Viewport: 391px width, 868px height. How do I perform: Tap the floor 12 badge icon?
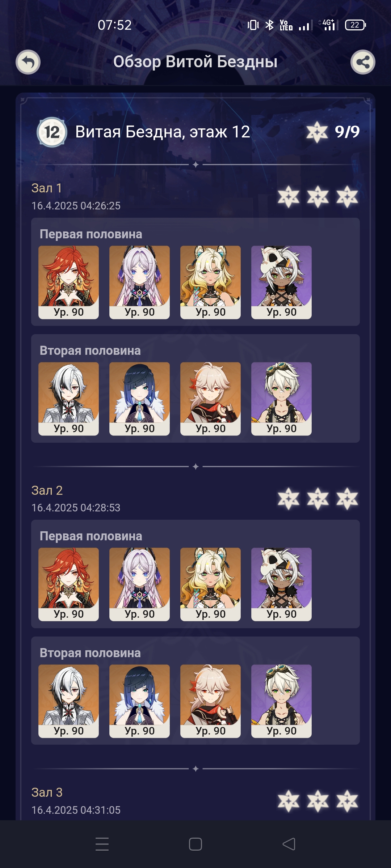[x=52, y=132]
